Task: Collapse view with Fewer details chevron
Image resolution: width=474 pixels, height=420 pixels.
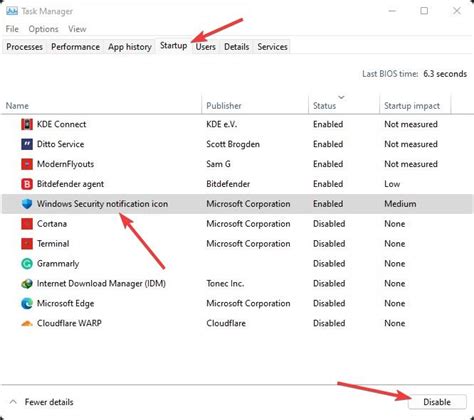Action: click(x=13, y=402)
